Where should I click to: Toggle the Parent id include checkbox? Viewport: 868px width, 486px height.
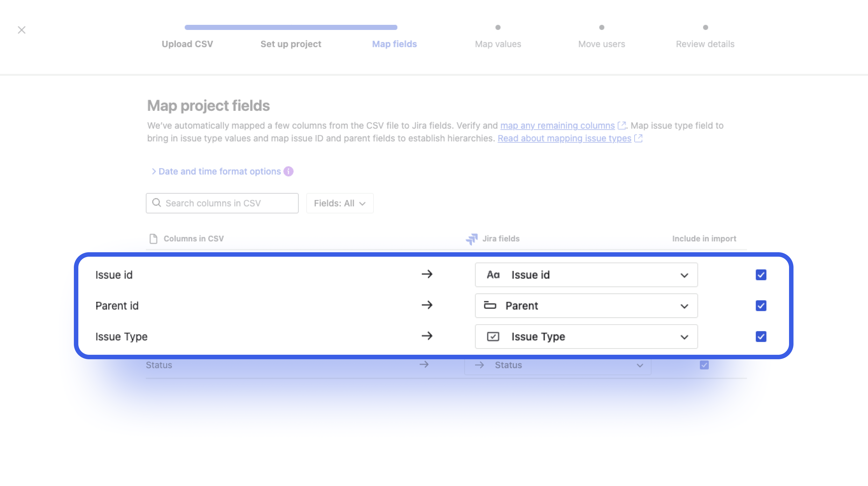click(761, 306)
